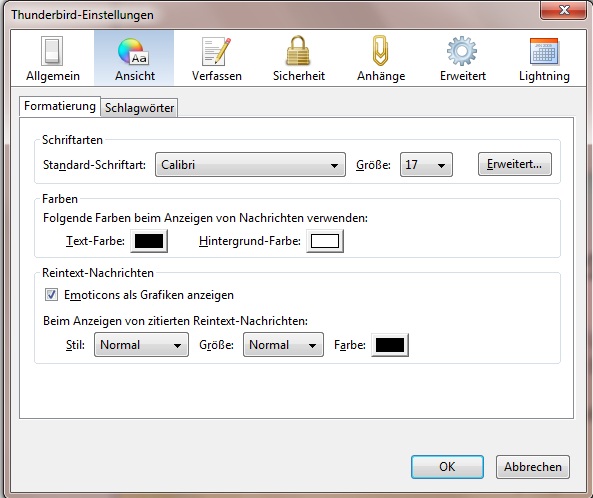This screenshot has height=498, width=593.
Task: Click the Abbrechen button
Action: pyautogui.click(x=533, y=467)
